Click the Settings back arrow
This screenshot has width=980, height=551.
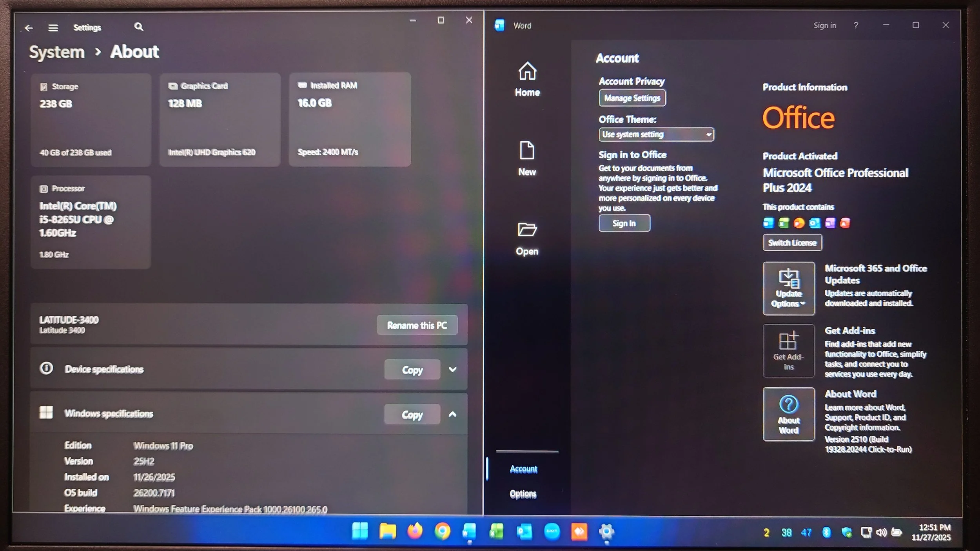point(29,28)
